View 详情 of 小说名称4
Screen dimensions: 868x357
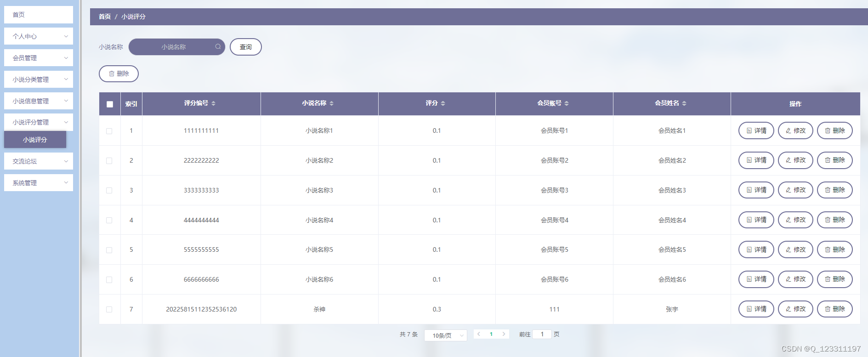[756, 220]
